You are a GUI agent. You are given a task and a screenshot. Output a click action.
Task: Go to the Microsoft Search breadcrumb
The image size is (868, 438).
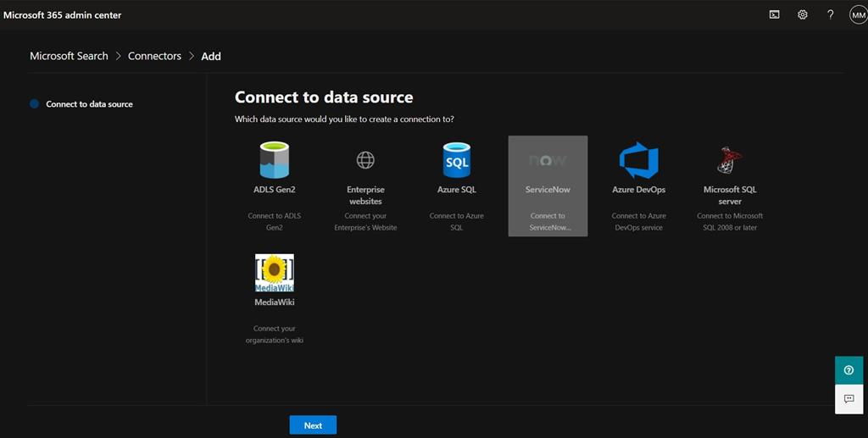tap(70, 56)
